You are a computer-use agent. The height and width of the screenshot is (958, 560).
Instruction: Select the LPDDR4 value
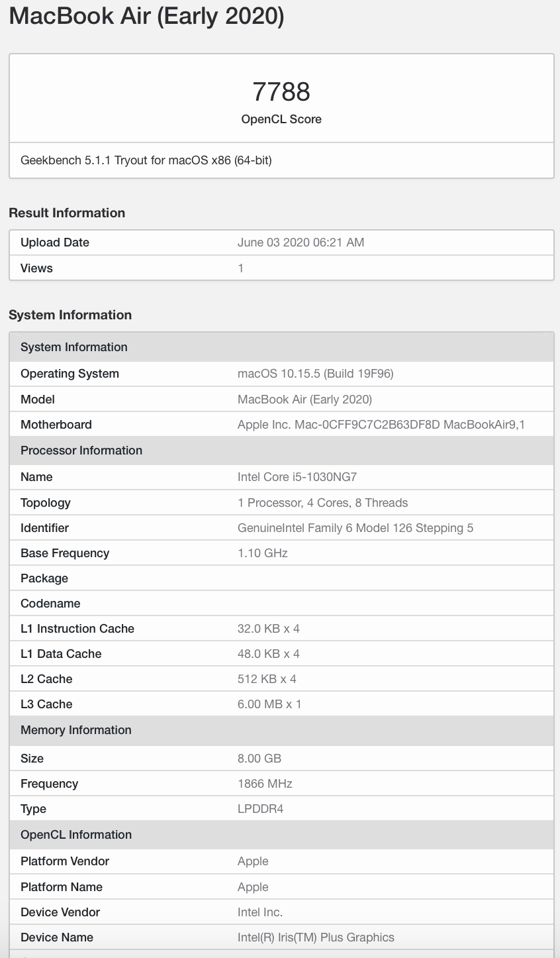point(261,809)
